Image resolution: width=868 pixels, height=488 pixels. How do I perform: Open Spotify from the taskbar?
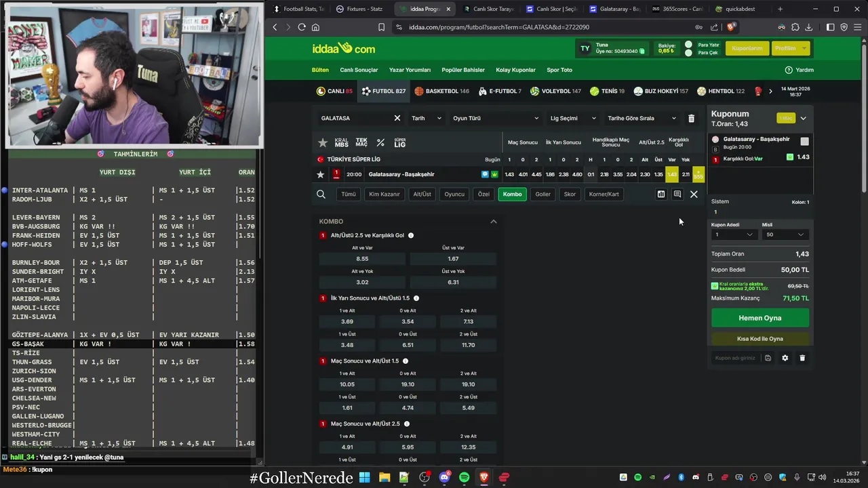(x=465, y=477)
